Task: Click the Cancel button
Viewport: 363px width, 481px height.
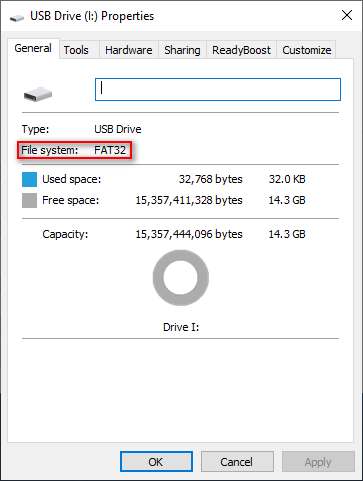Action: coord(237,462)
